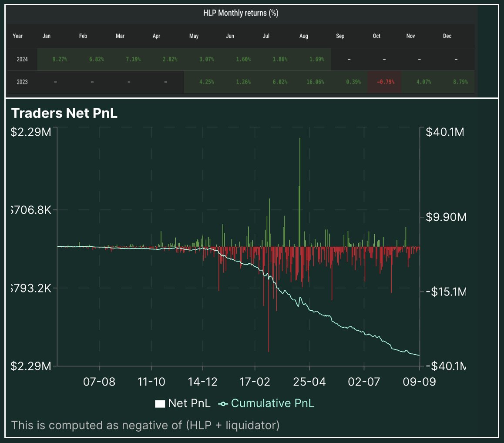
Task: Click the negative of (HLP + liquidator) note
Action: pyautogui.click(x=146, y=425)
